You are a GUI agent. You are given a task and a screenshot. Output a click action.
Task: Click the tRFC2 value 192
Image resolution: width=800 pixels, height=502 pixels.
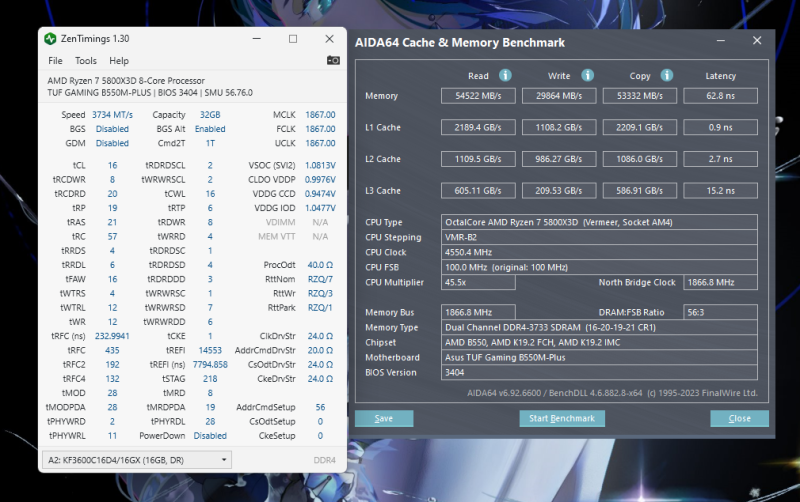click(112, 365)
